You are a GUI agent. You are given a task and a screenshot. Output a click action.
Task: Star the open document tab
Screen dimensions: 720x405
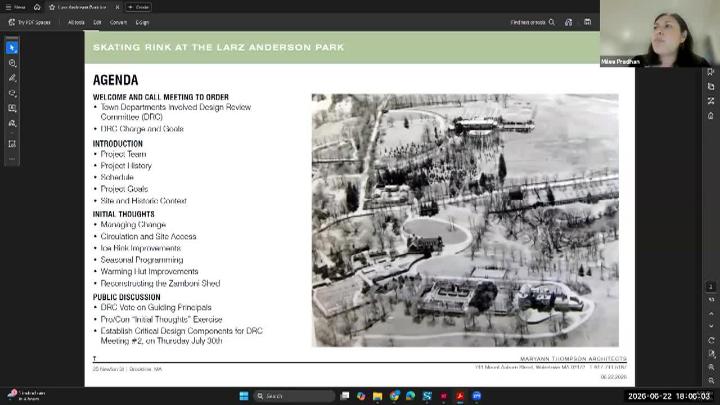pos(52,7)
